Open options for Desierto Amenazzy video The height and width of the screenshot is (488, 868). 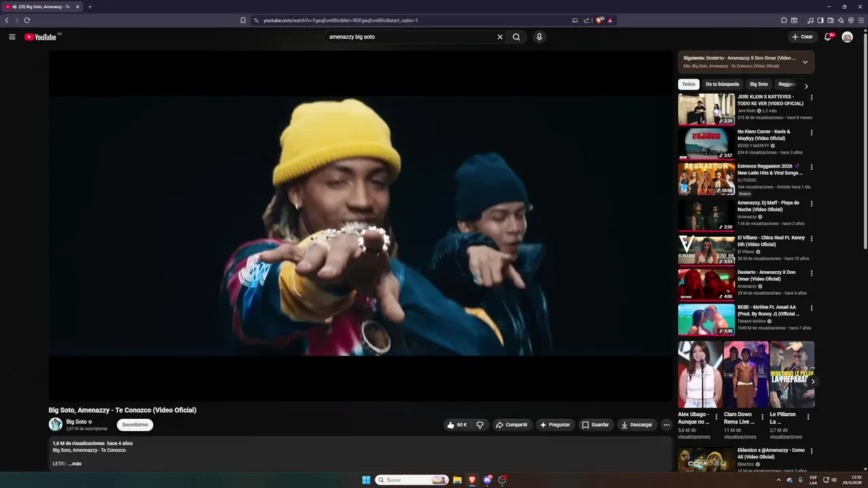coord(811,273)
